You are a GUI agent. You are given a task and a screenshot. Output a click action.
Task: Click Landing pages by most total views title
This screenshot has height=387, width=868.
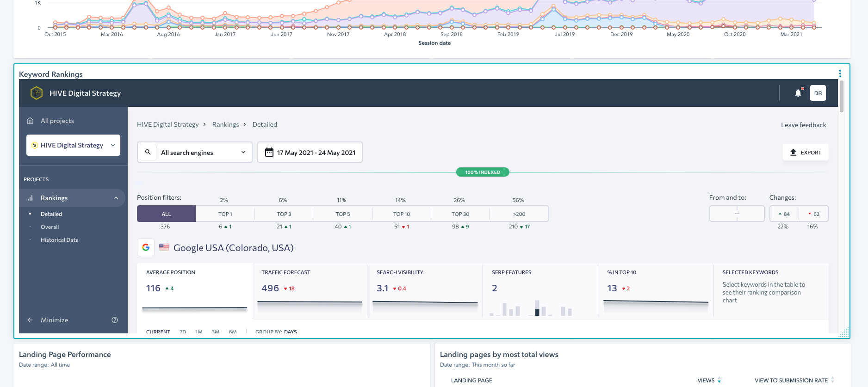point(499,354)
